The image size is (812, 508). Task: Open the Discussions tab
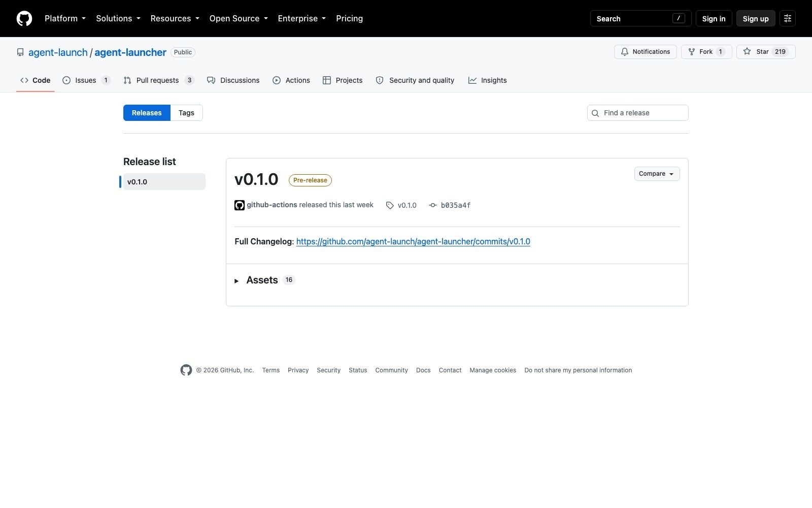pos(233,80)
